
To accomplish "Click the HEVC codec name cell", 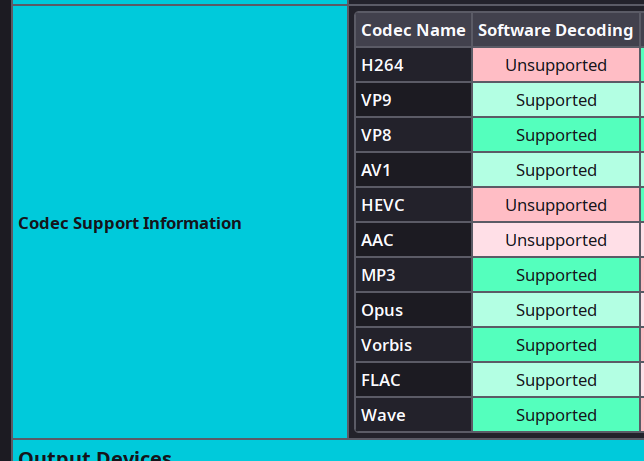I will coord(413,205).
